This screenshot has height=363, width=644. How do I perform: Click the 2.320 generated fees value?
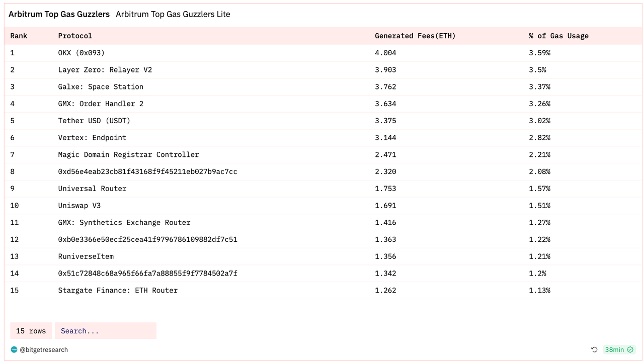tap(385, 171)
